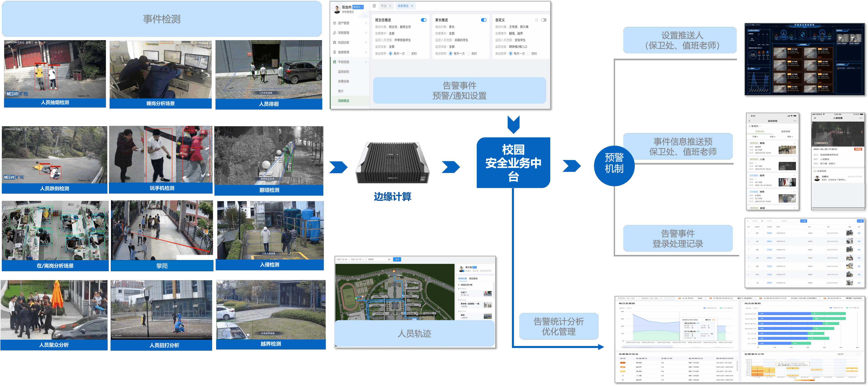Open the 日期 filter on phone alert list
The width and height of the screenshot is (868, 386).
click(x=755, y=137)
